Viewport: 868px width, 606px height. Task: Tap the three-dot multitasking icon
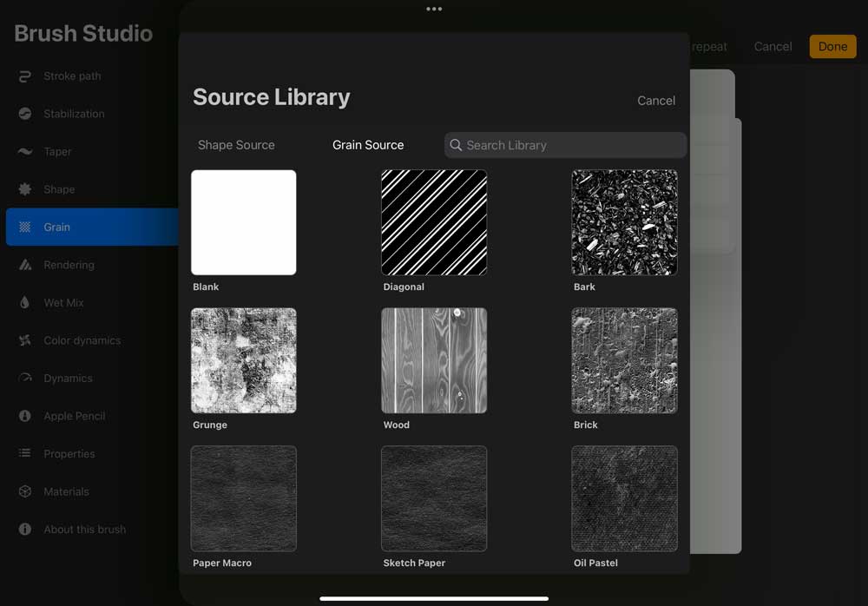434,9
